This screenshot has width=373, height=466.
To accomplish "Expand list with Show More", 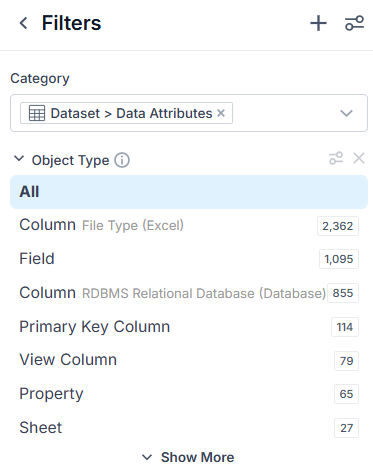I will click(188, 457).
